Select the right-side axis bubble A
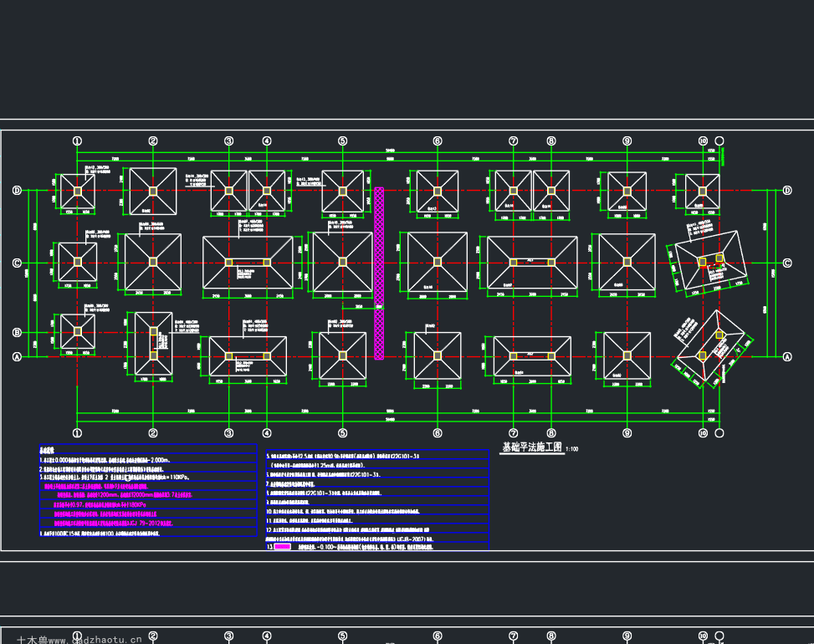Screen dimensions: 814x644 pyautogui.click(x=787, y=356)
